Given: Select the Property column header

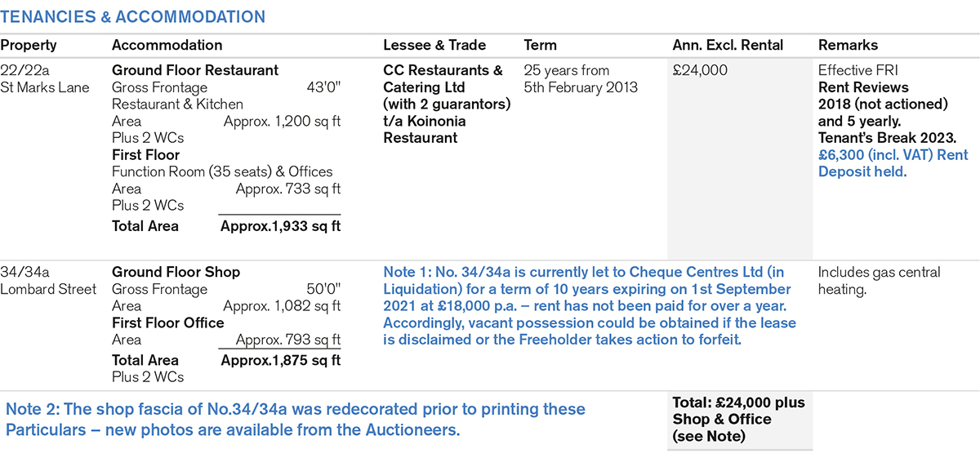Looking at the screenshot, I should pyautogui.click(x=29, y=45).
